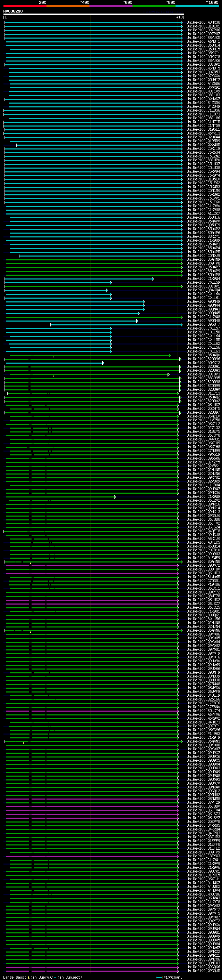Select the UniRef100_A5YKI1 label
The height and width of the screenshot is (980, 222).
tap(203, 53)
